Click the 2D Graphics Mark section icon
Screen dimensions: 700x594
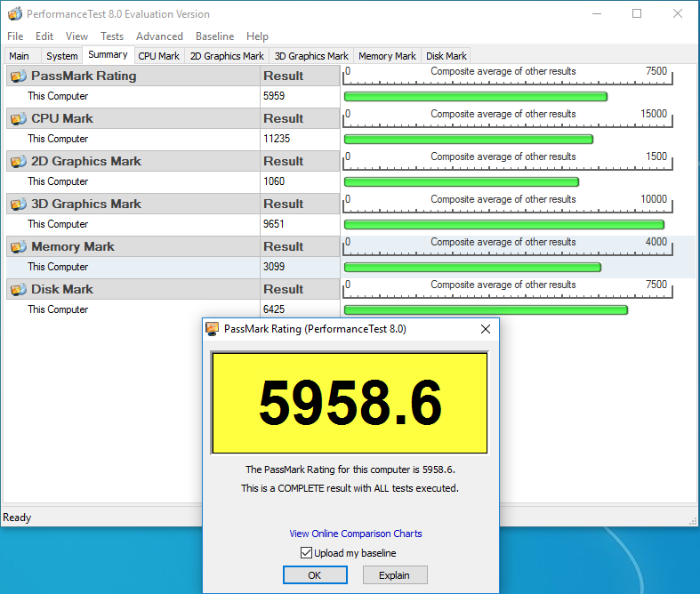(19, 161)
